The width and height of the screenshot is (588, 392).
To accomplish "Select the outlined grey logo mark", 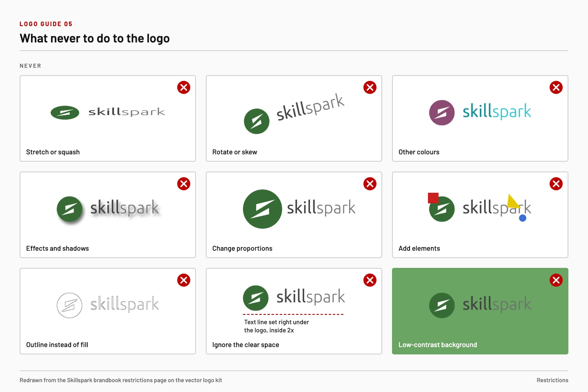I will click(69, 305).
